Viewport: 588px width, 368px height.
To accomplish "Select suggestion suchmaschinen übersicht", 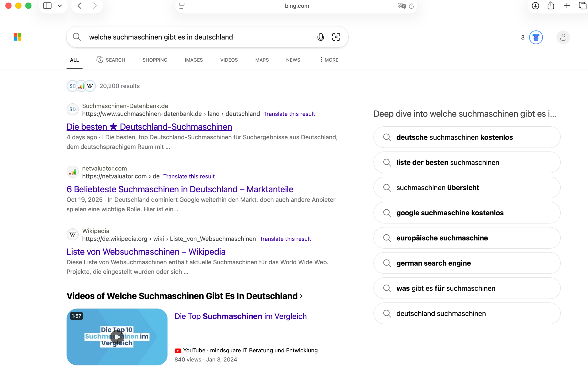I will click(x=467, y=188).
